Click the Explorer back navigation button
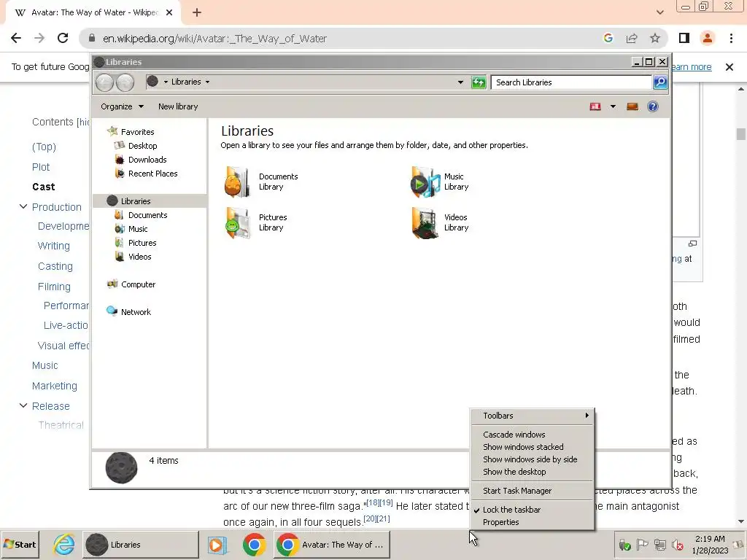747x560 pixels. click(104, 82)
